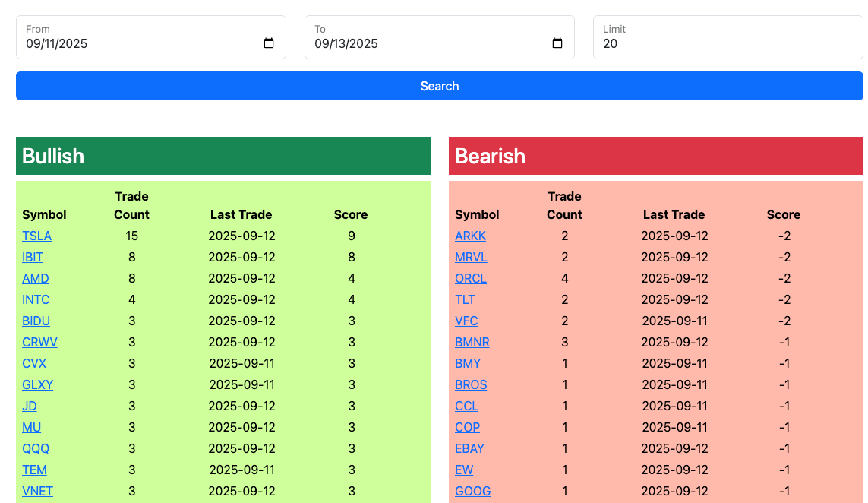Open the MRVL symbol link
Viewport: 868px width, 503px height.
(471, 257)
